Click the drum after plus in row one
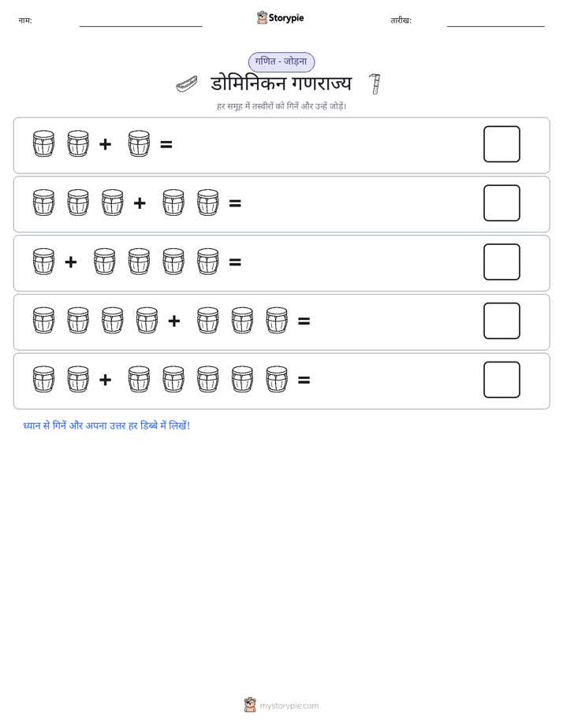Image resolution: width=563 pixels, height=728 pixels. [139, 144]
